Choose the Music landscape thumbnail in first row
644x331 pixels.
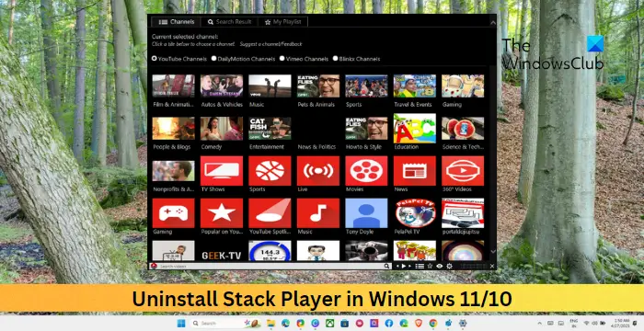coord(270,86)
